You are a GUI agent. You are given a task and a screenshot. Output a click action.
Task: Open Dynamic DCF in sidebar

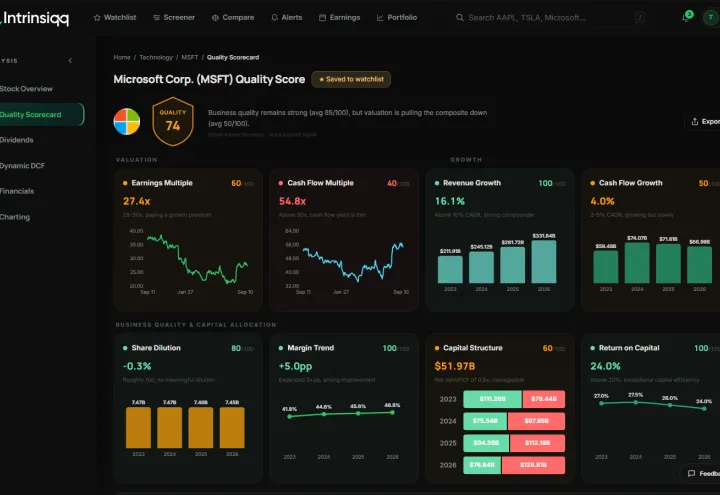(x=22, y=166)
